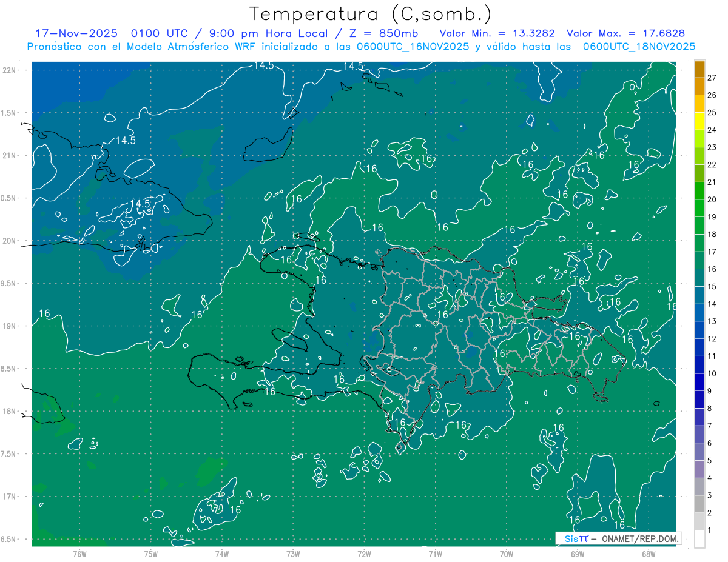
Task: Click the dark blue swatch between 9 and 10
Action: [699, 382]
